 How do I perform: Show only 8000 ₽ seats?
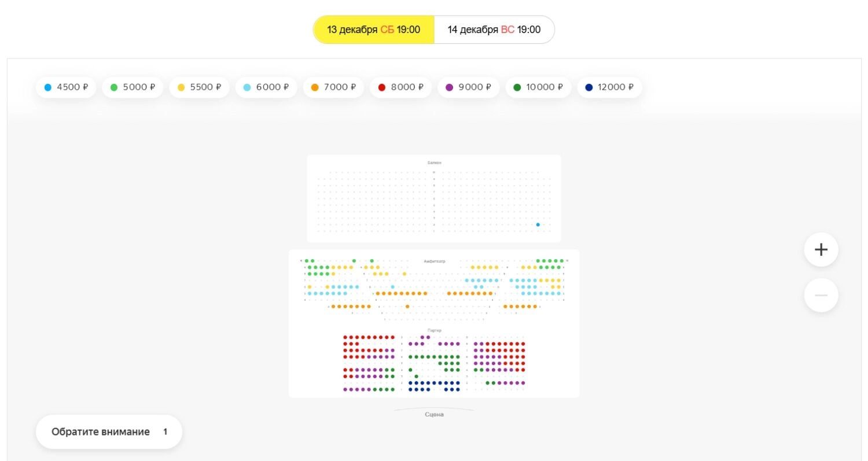pos(400,87)
